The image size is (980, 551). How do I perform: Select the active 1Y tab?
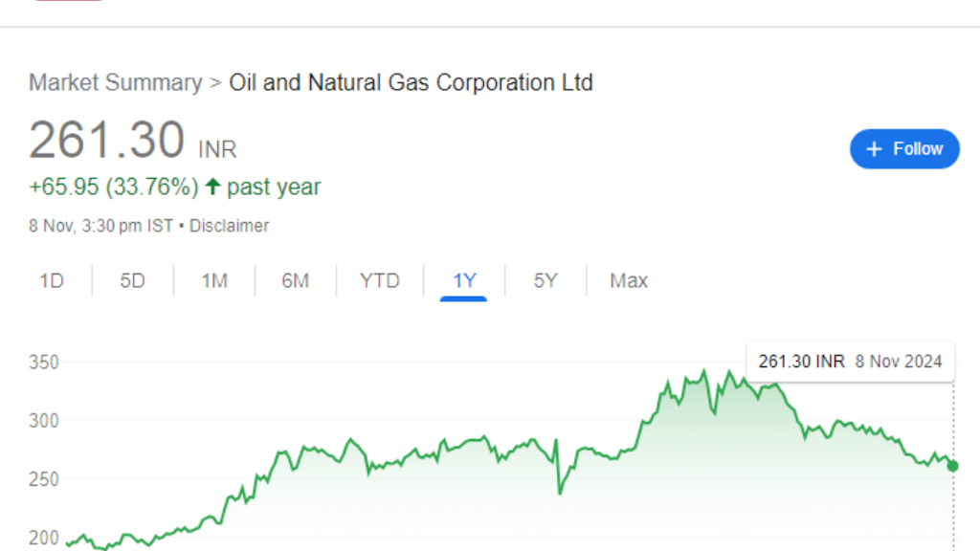tap(464, 281)
